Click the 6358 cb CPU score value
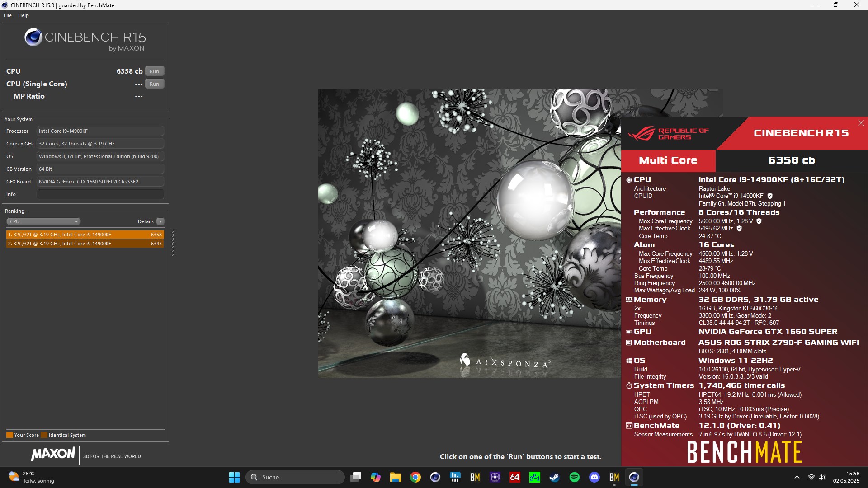Screen dimensions: 868x488 pos(129,71)
